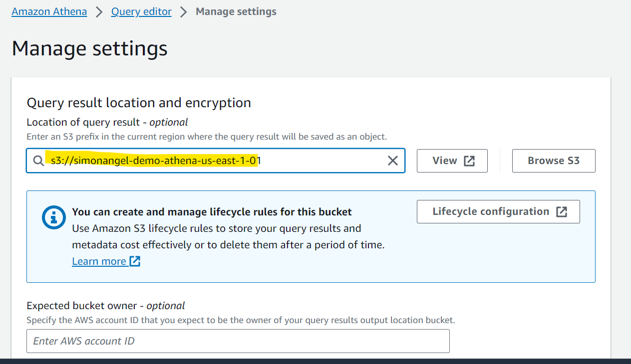Click the chevron after Amazon Athena breadcrumb
631x364 pixels.
click(x=99, y=12)
